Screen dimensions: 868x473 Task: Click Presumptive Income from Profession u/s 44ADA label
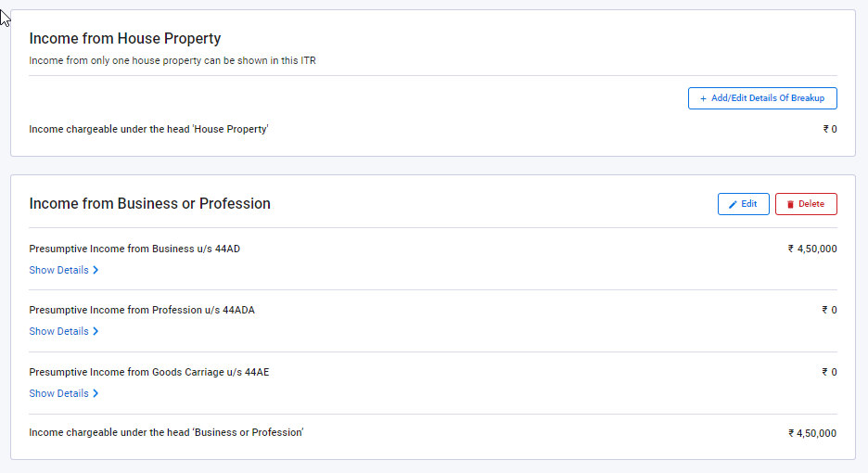click(142, 310)
